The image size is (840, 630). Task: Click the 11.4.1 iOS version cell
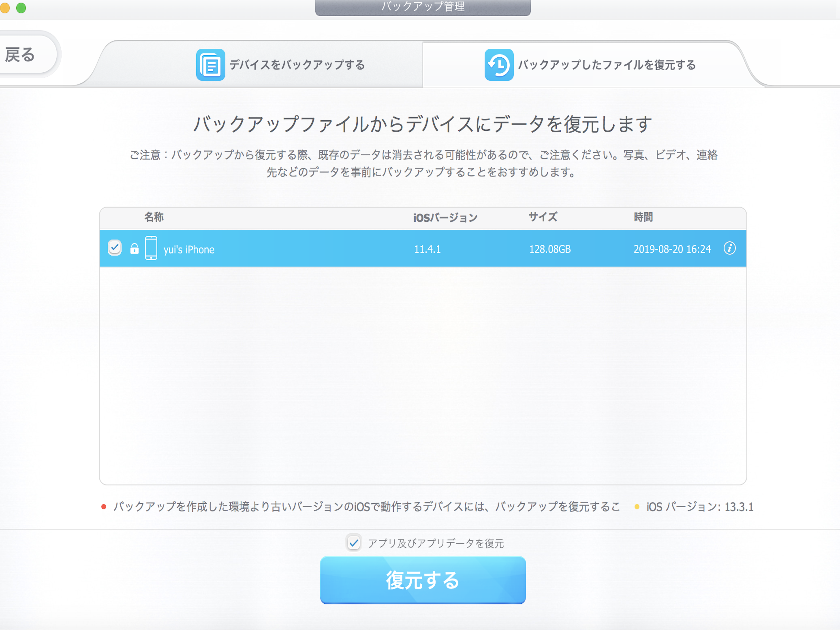[427, 249]
